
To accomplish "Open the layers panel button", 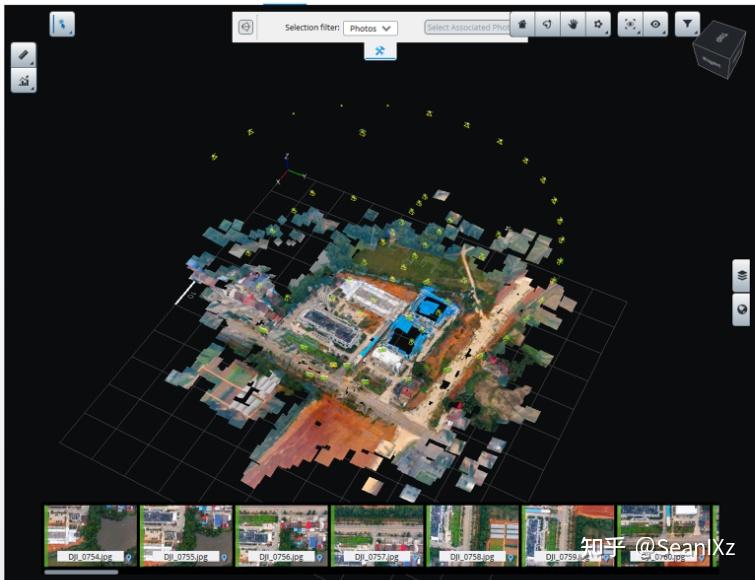I will tap(742, 275).
